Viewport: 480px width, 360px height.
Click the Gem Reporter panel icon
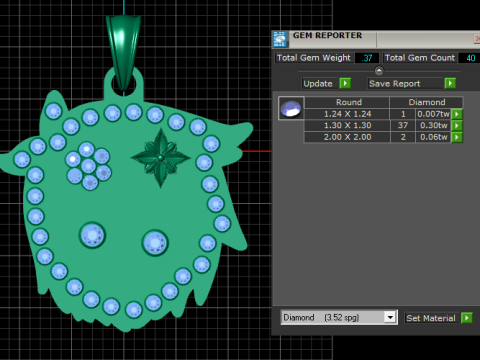coord(280,39)
